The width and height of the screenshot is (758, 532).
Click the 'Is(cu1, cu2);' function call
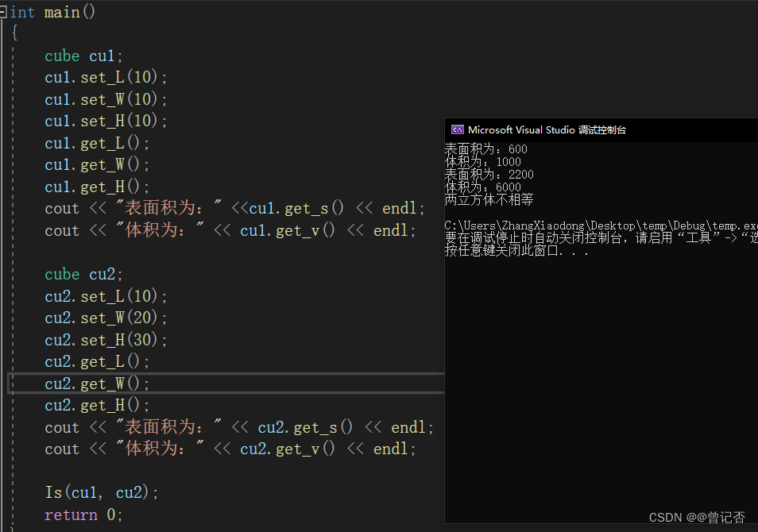[x=102, y=492]
